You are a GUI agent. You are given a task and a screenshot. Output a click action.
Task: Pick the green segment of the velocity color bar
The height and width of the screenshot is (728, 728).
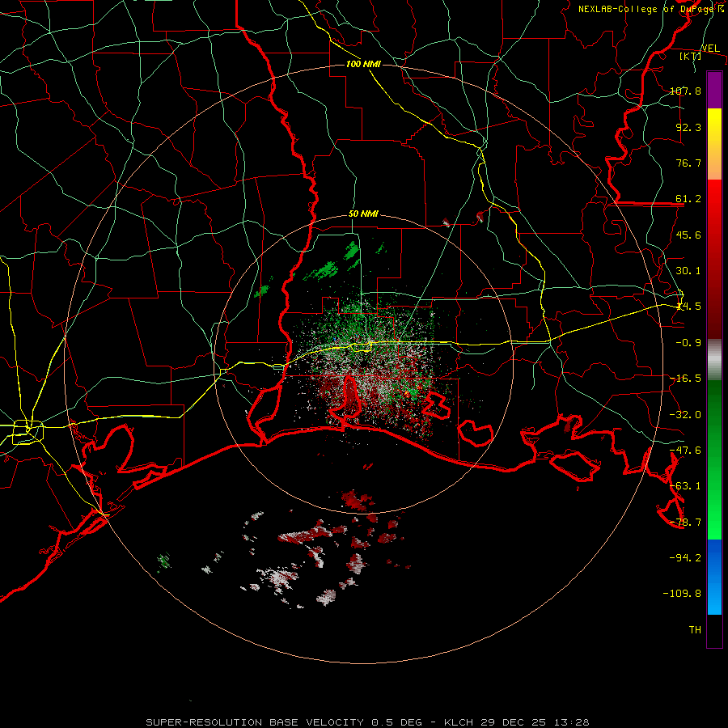[x=714, y=459]
